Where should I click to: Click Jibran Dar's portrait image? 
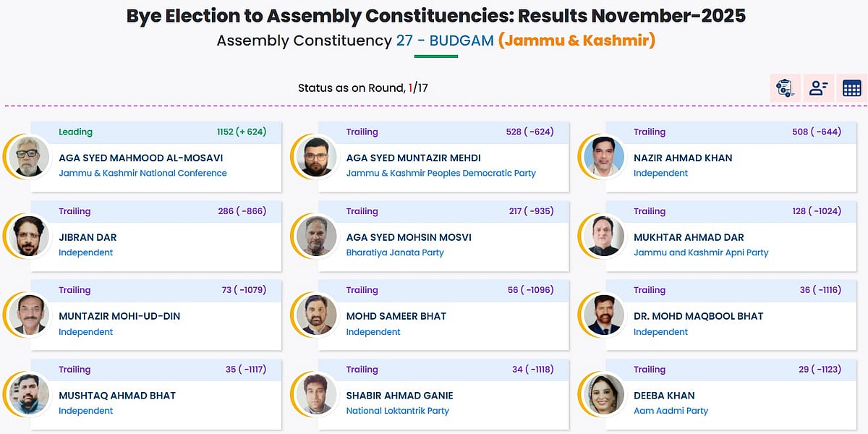31,236
